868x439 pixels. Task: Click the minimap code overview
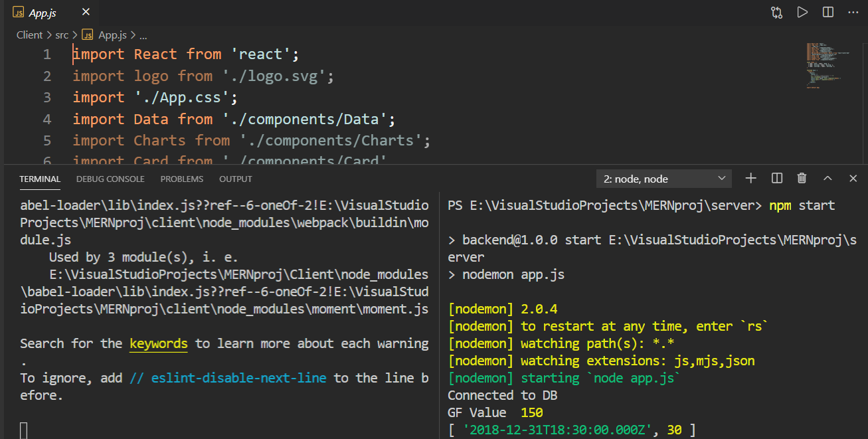[828, 65]
